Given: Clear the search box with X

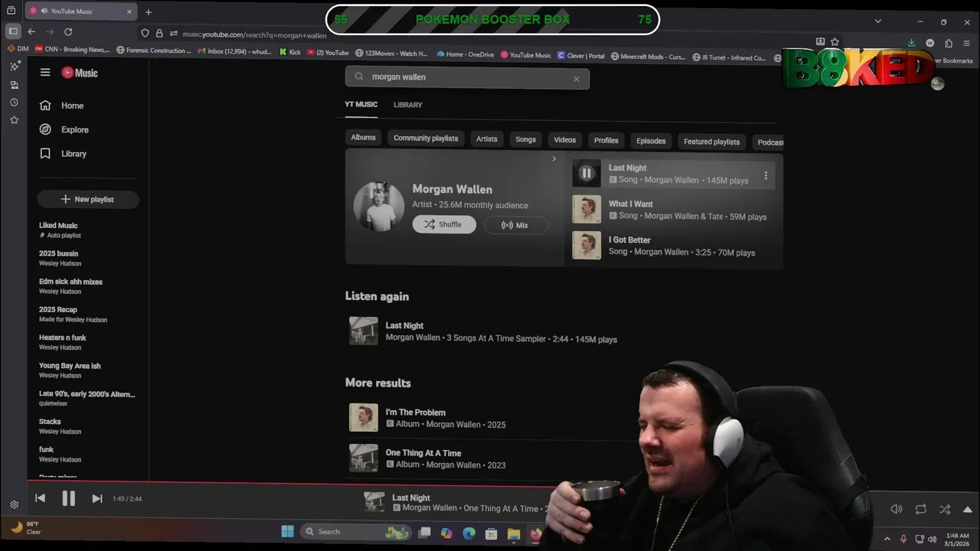Looking at the screenshot, I should pos(577,78).
